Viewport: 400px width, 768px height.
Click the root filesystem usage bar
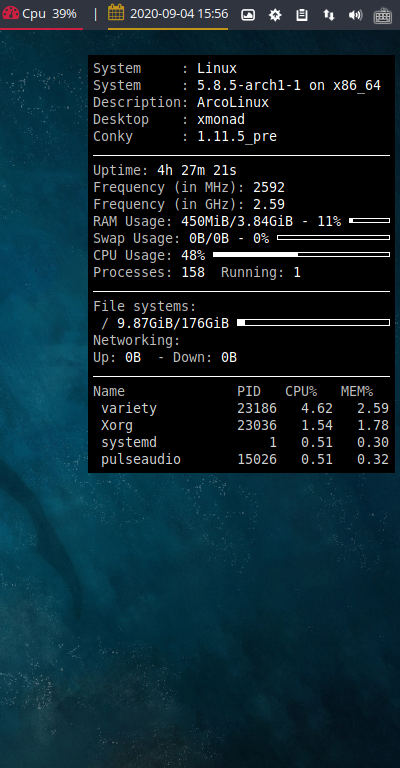pyautogui.click(x=313, y=322)
